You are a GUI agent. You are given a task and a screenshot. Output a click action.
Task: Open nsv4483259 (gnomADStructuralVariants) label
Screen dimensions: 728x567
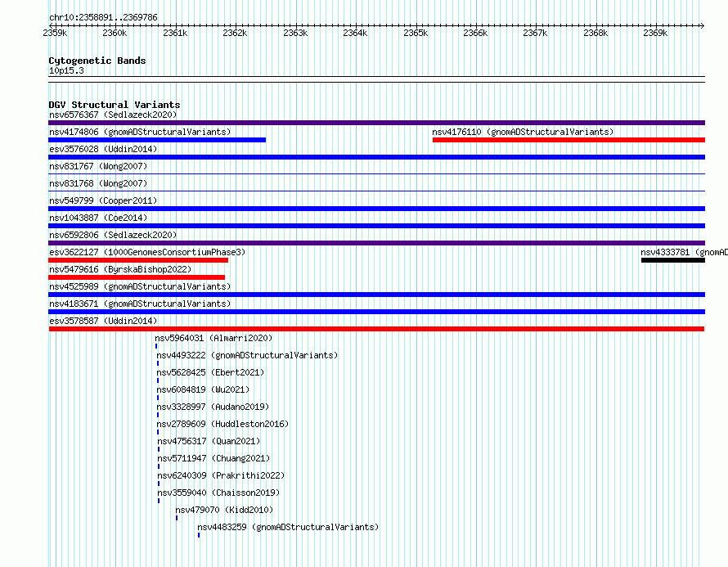point(288,527)
